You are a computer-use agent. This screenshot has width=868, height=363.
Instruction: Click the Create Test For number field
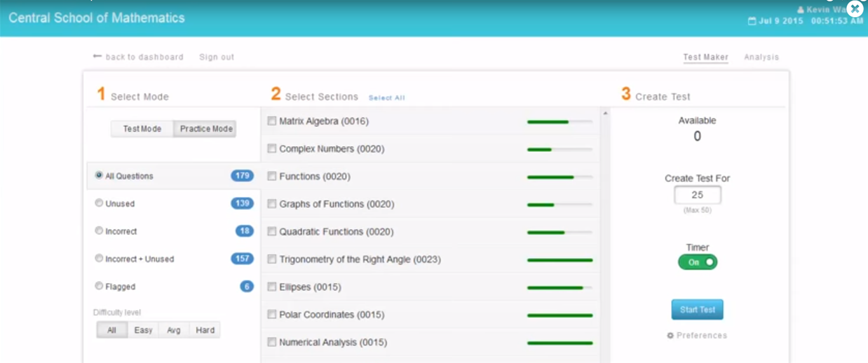click(x=697, y=195)
